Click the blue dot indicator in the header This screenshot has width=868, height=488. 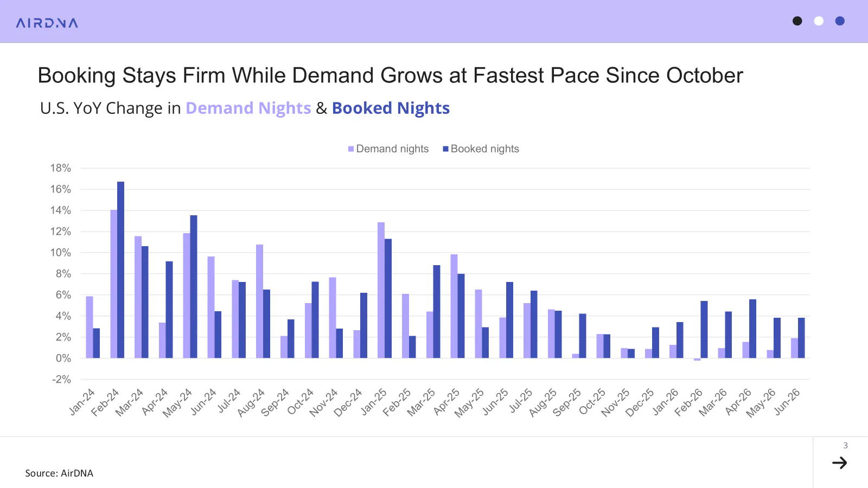[840, 21]
